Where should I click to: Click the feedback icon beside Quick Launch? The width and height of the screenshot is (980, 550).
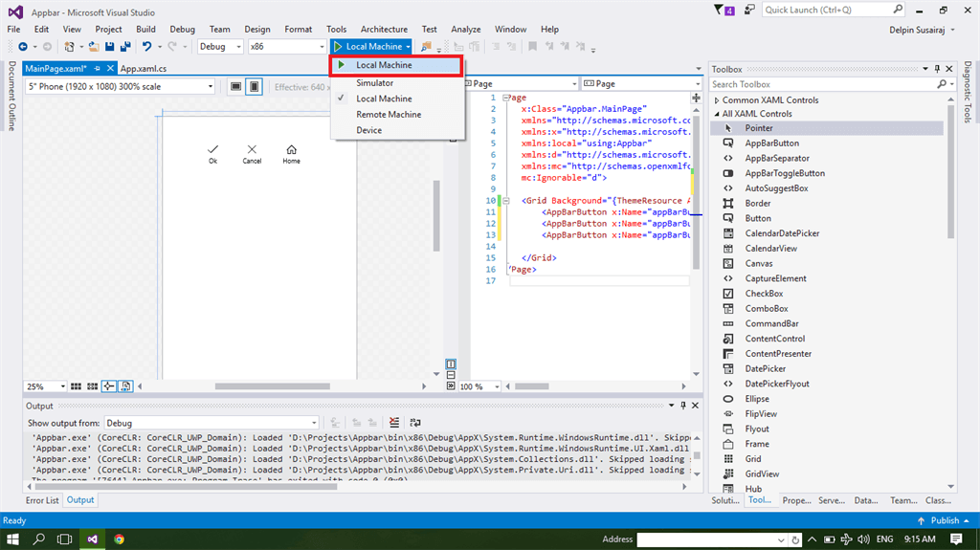[x=749, y=10]
